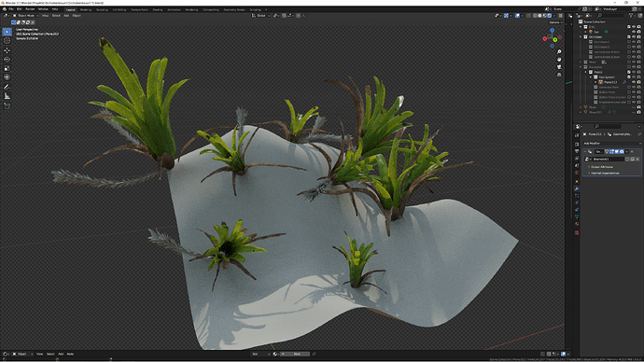This screenshot has width=644, height=362.
Task: Select the Transform tool
Action: coord(7,77)
